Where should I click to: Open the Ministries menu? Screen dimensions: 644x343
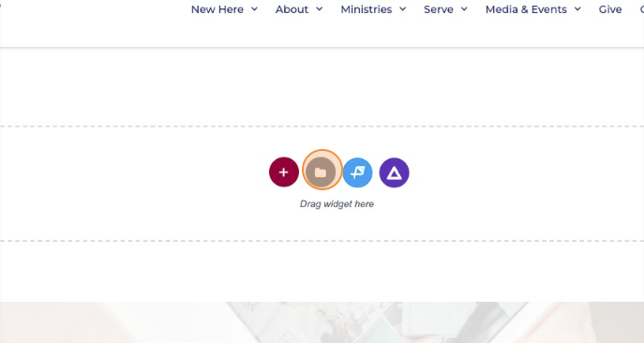pos(367,9)
